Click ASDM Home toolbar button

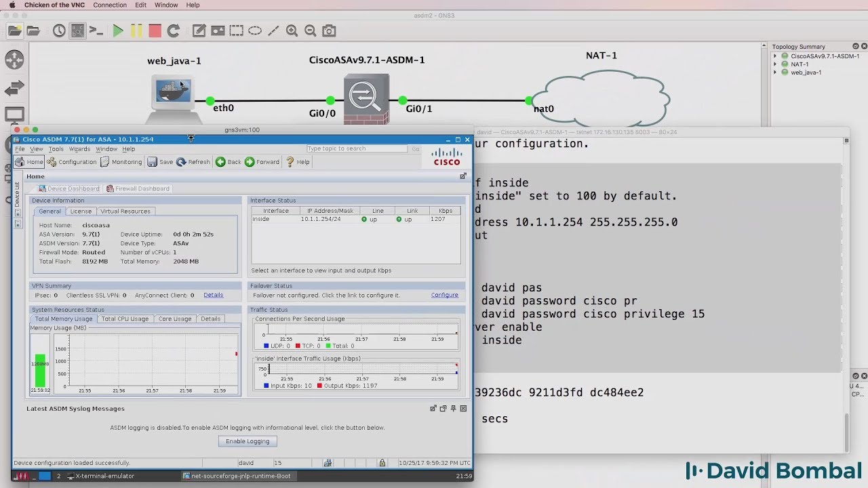click(29, 162)
